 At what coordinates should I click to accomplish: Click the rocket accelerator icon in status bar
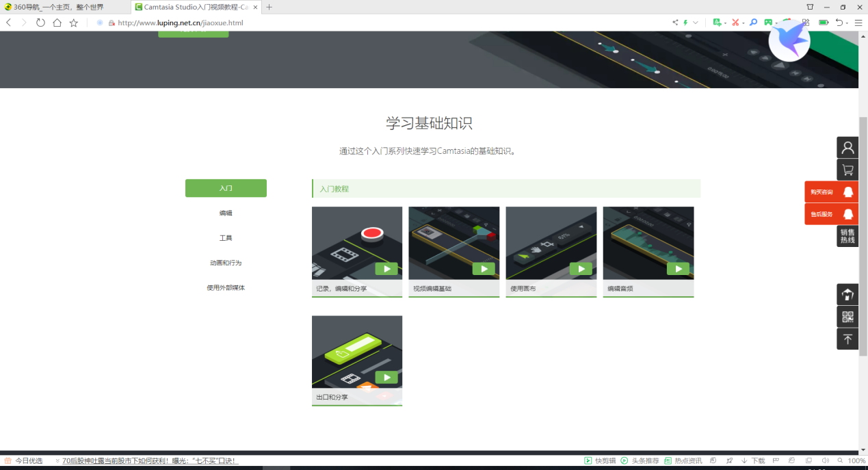point(730,461)
